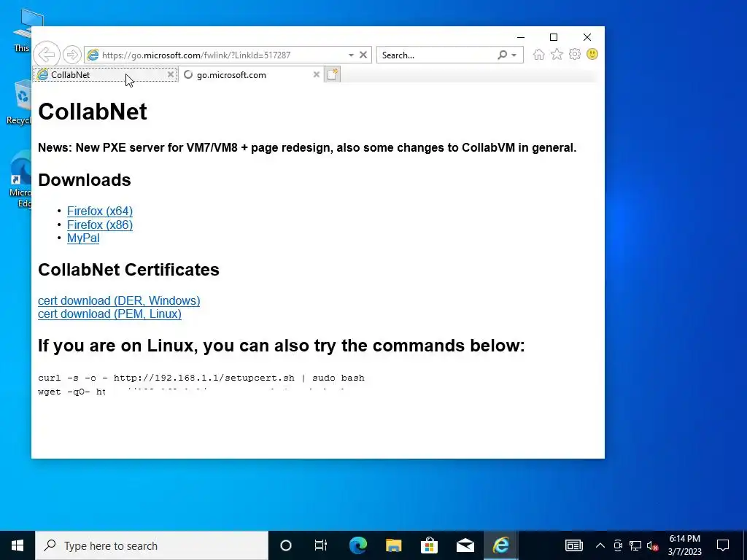This screenshot has height=560, width=747.
Task: Select the Recycle Bin desktop icon
Action: tap(19, 102)
